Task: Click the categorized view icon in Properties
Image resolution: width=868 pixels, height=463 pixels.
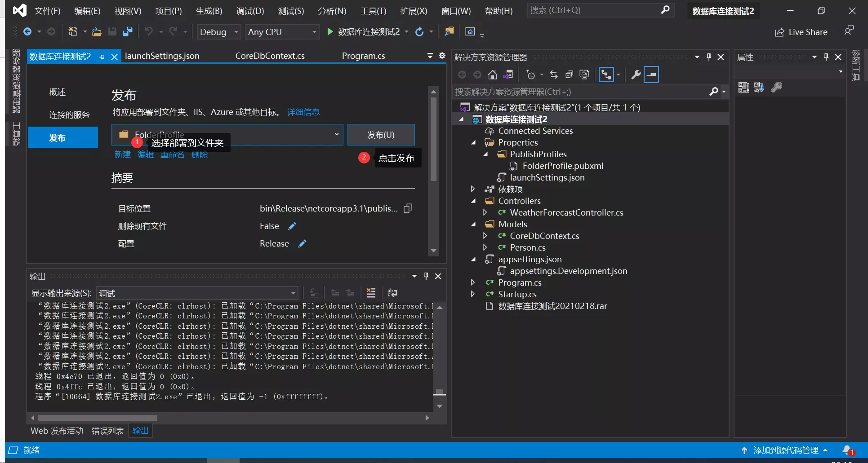Action: pyautogui.click(x=743, y=87)
